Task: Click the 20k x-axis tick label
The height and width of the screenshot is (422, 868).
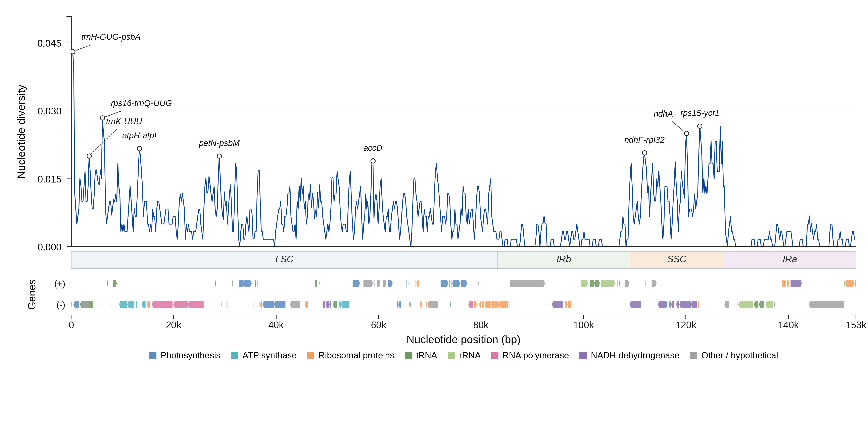Action: point(174,325)
